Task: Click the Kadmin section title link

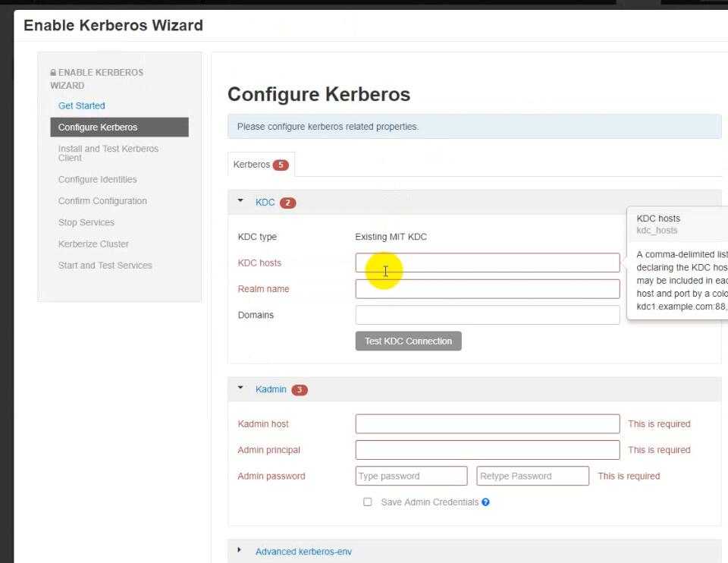Action: click(271, 389)
